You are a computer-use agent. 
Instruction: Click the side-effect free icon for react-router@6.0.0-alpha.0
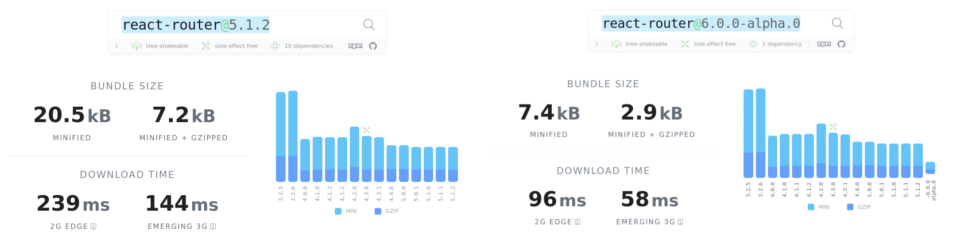(685, 44)
